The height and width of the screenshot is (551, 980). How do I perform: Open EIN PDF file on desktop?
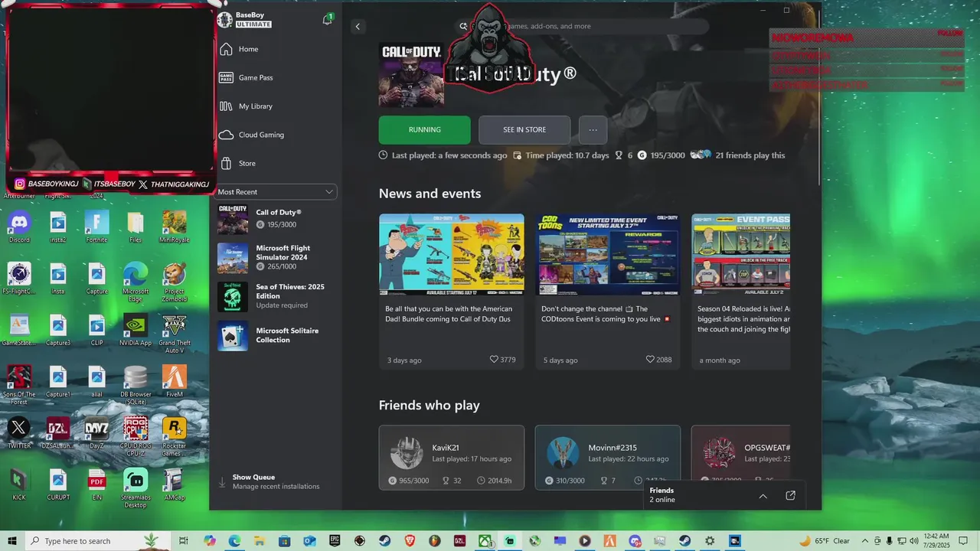point(96,484)
